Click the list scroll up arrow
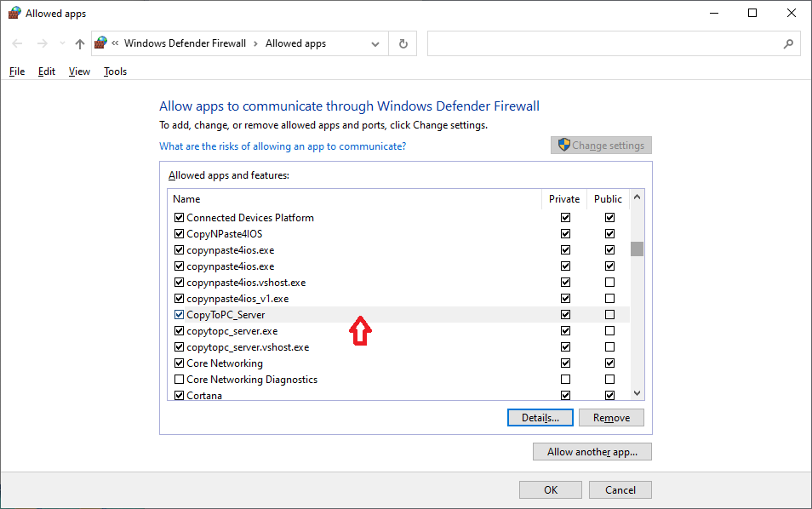This screenshot has height=509, width=812. [x=637, y=197]
